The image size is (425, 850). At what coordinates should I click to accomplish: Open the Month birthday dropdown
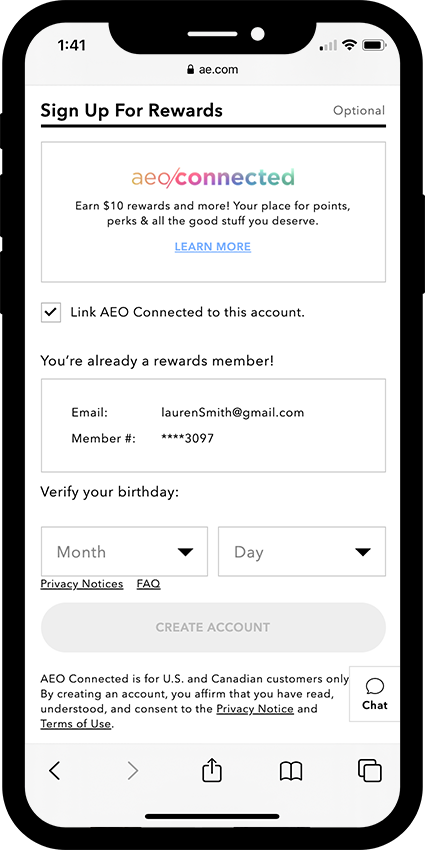(x=124, y=551)
